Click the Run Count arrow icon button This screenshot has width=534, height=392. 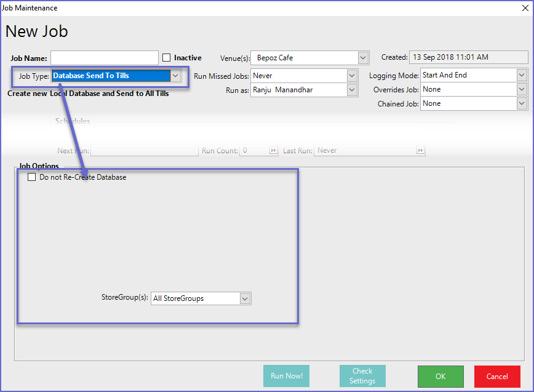tap(273, 150)
